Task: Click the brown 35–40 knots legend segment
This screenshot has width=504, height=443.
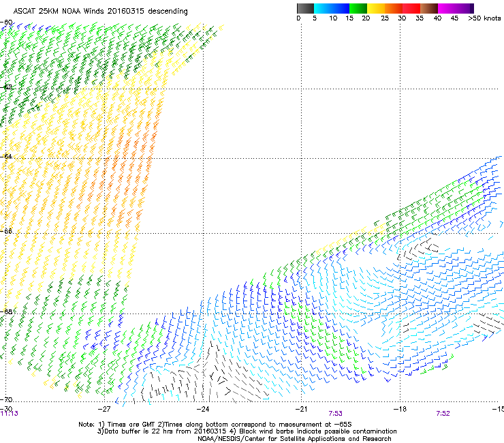Action: tap(429, 8)
